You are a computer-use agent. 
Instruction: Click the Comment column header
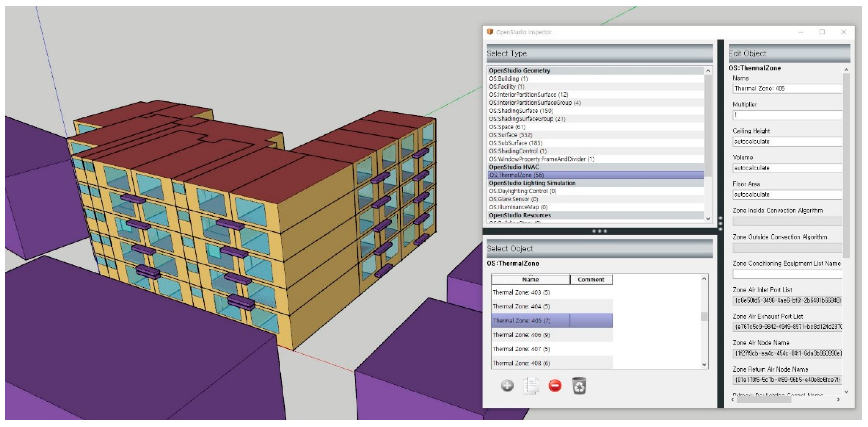coord(591,280)
